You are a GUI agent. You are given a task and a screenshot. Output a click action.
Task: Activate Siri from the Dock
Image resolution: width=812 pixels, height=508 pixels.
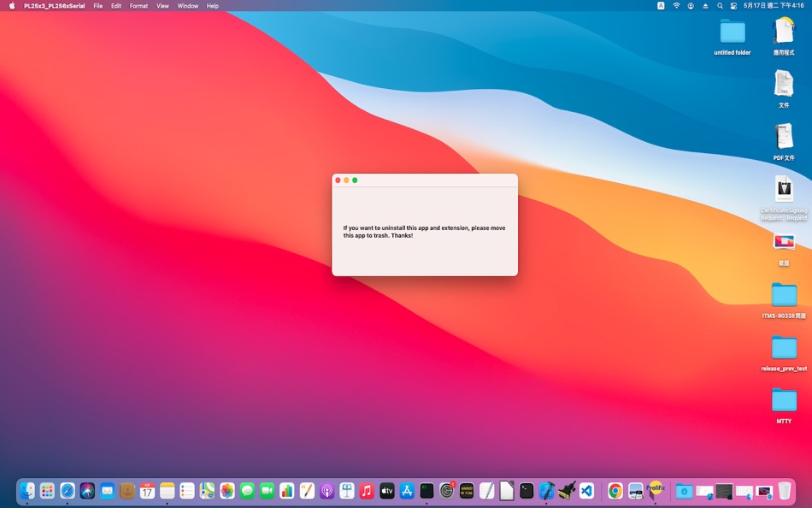tap(87, 490)
